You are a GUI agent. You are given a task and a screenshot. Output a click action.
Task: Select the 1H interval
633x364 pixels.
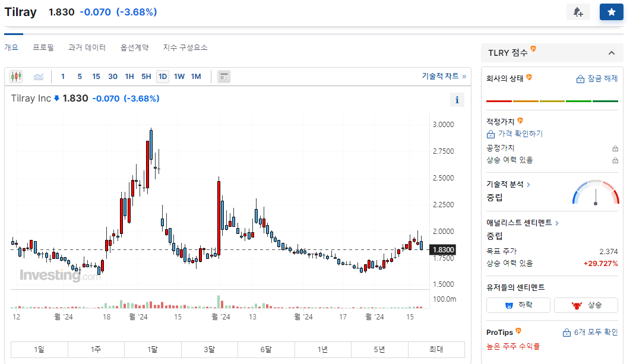click(x=129, y=76)
